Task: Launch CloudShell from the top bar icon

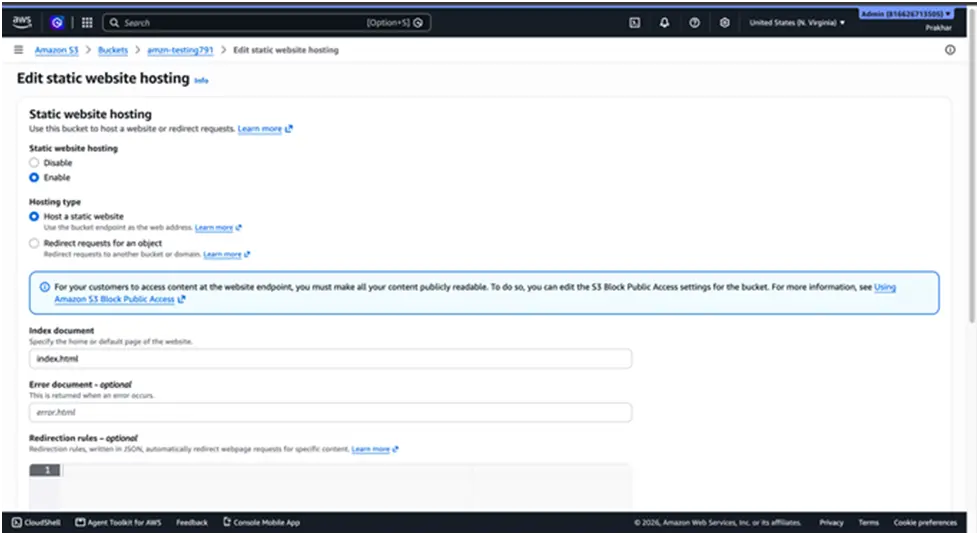Action: (x=634, y=22)
